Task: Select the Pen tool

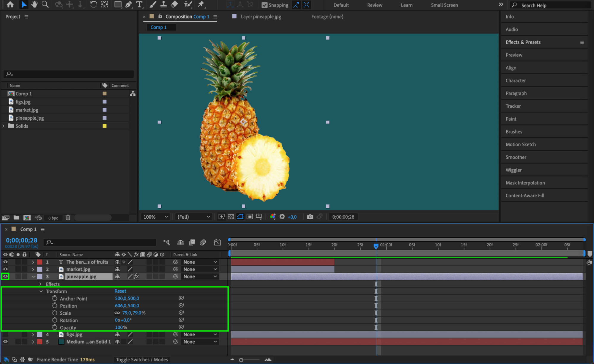Action: click(x=129, y=4)
